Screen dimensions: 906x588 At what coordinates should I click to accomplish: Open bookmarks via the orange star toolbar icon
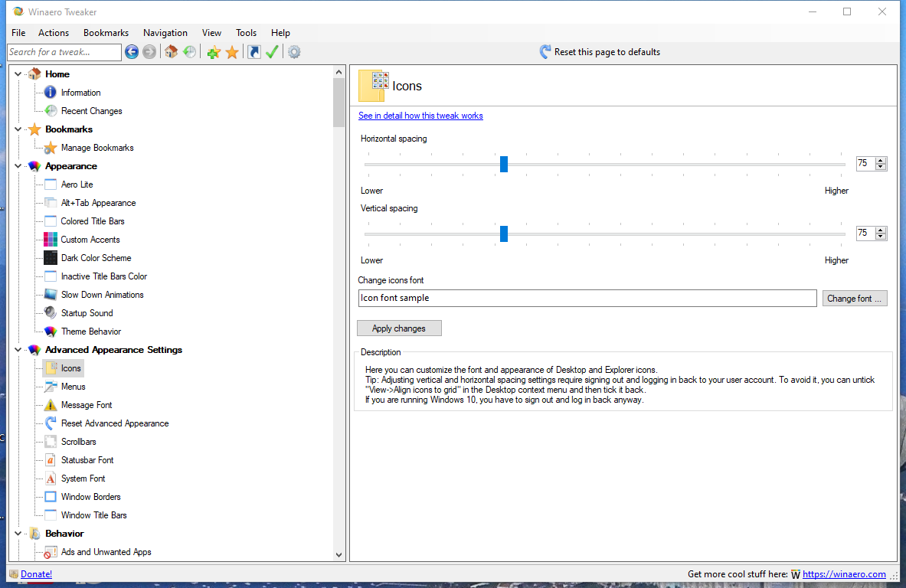tap(232, 52)
